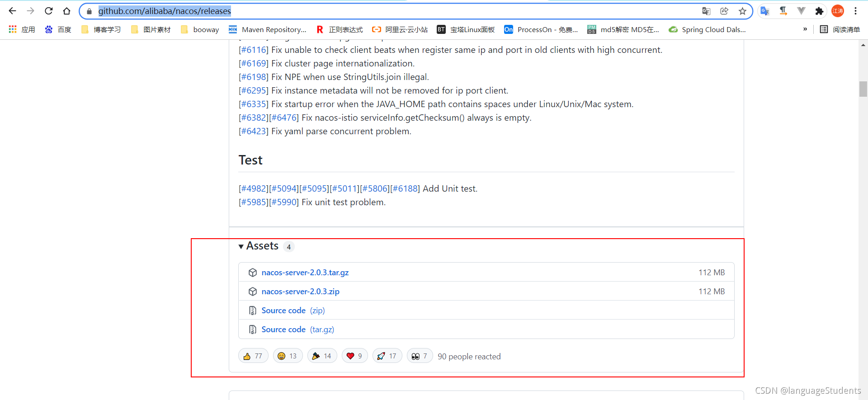Click the gray V extension icon
Viewport: 868px width, 400px height.
tap(801, 11)
